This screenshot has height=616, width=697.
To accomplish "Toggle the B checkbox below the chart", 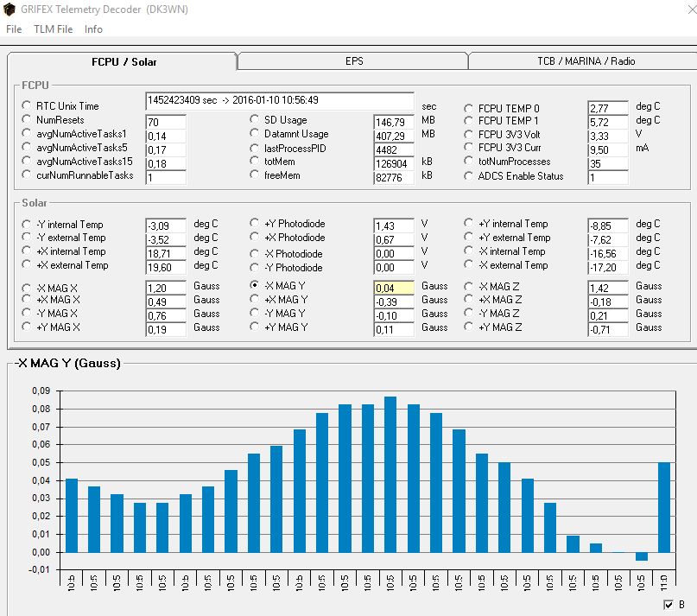I will (668, 605).
